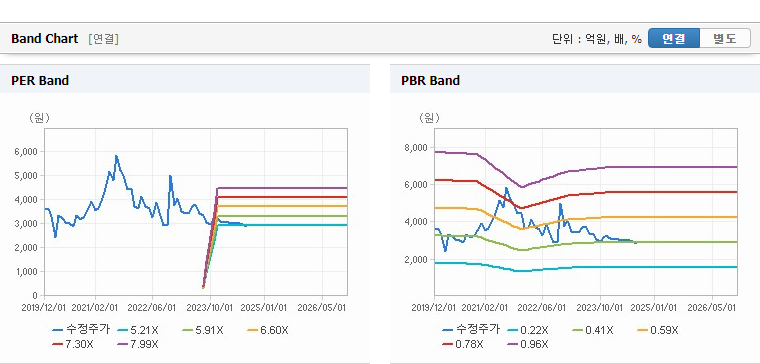
Task: Click 8,000 on PBR Band y-axis
Action: [x=417, y=147]
